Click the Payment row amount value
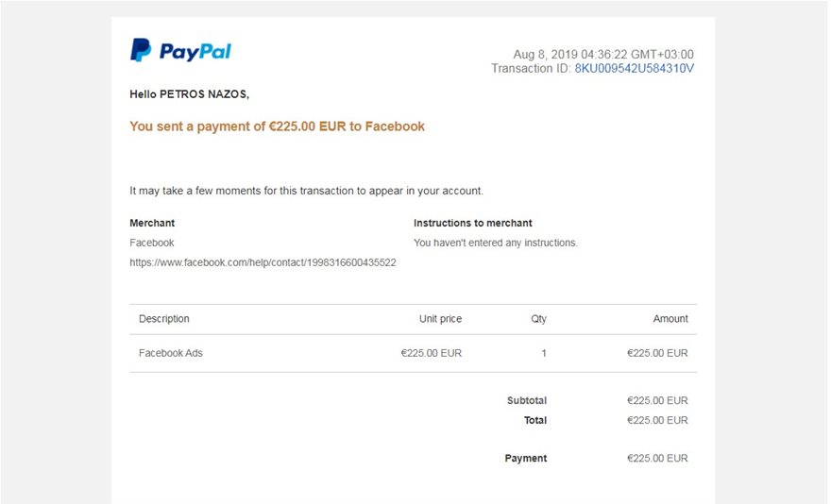This screenshot has width=831, height=504. coord(657,459)
